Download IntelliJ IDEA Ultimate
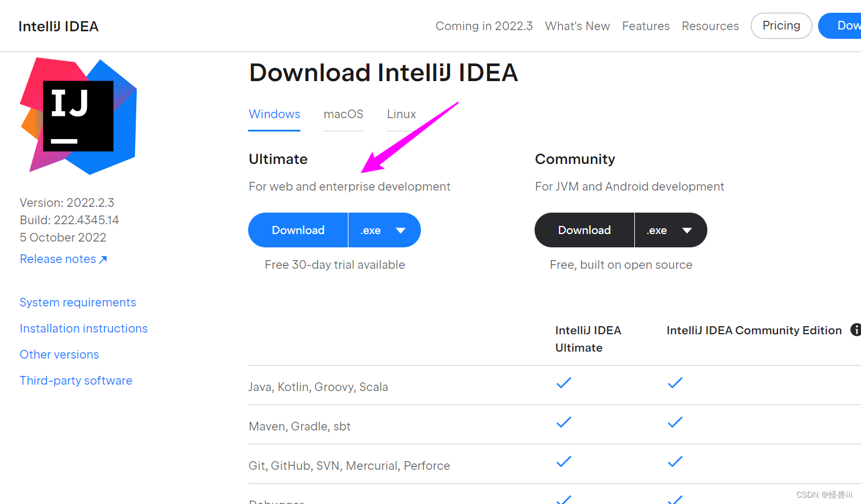 pos(298,230)
